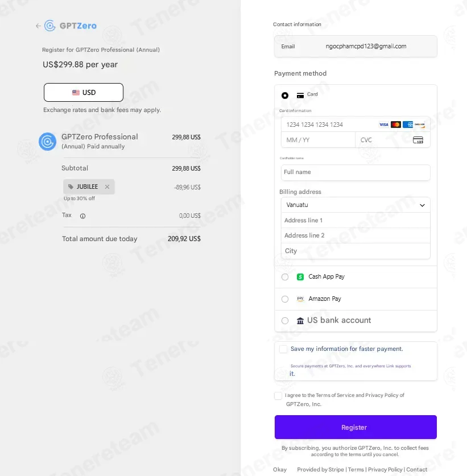Open the Terms footer link
This screenshot has width=467, height=476.
tap(356, 470)
